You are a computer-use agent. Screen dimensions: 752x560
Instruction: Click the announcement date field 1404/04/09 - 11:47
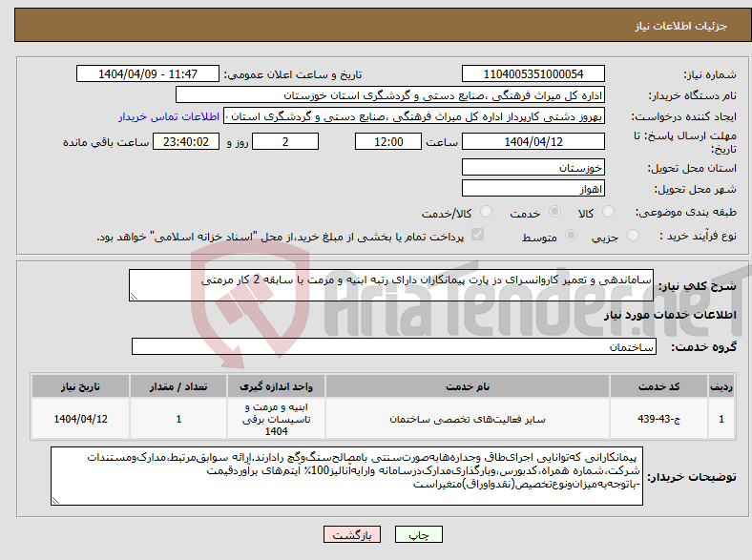[x=148, y=73]
